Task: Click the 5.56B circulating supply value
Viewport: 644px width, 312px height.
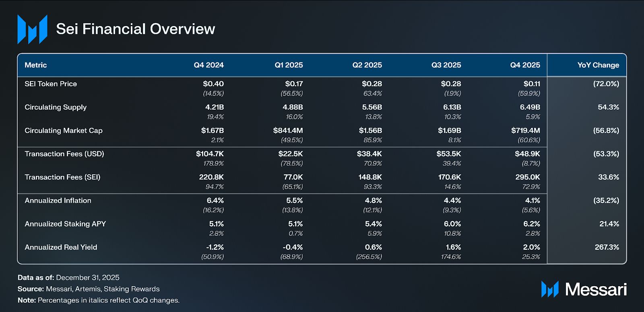Action: (x=372, y=107)
